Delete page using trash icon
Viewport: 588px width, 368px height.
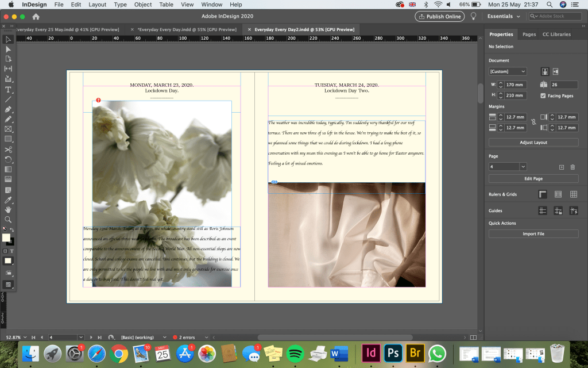572,167
